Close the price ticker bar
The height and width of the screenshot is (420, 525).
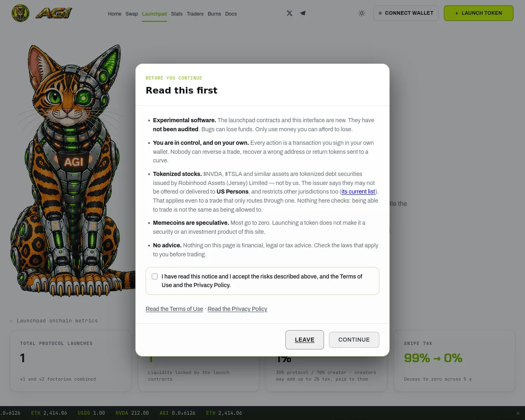518,413
